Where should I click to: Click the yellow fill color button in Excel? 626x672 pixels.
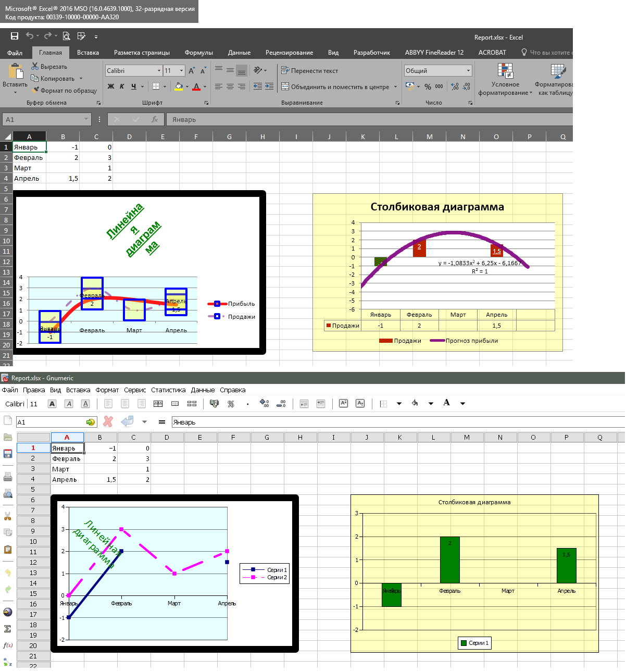(x=179, y=86)
